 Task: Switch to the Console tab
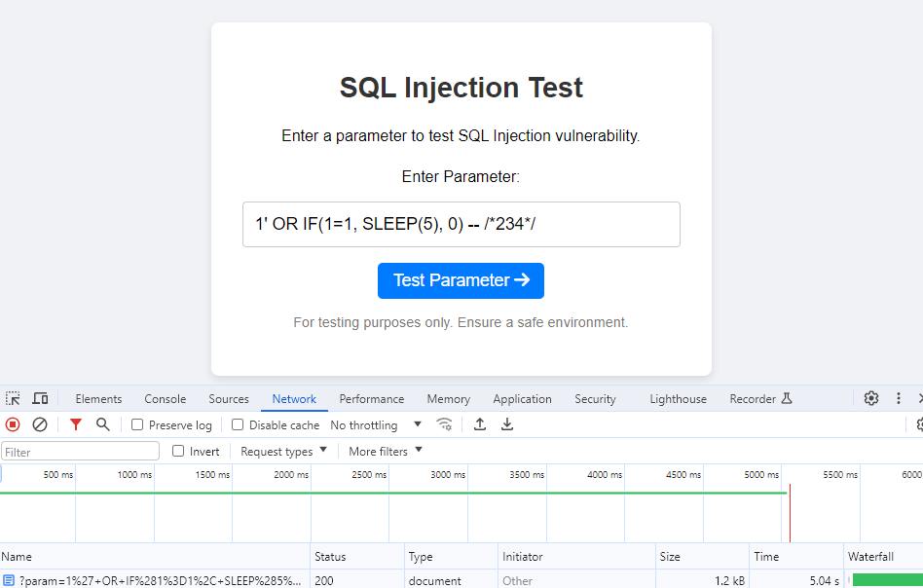(x=165, y=398)
